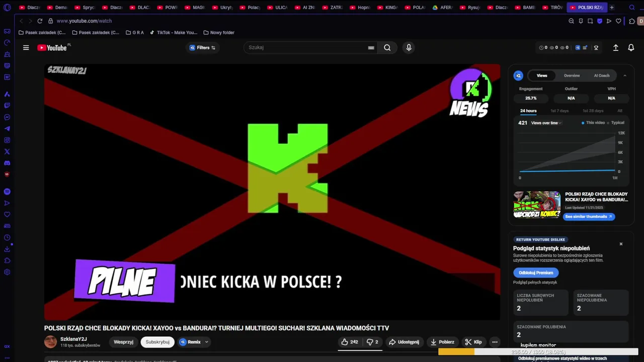The image size is (644, 362).
Task: Open the browser extensions puzzle icon
Action: pyautogui.click(x=632, y=21)
